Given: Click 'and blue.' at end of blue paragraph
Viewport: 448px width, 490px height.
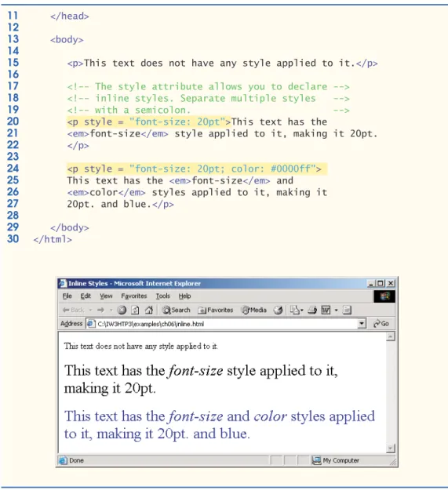Looking at the screenshot, I should click(x=221, y=434).
